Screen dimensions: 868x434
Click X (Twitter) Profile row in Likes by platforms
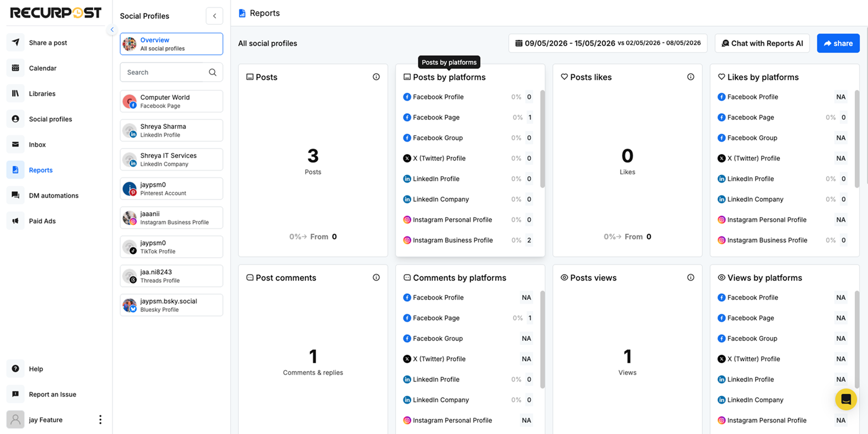point(783,158)
